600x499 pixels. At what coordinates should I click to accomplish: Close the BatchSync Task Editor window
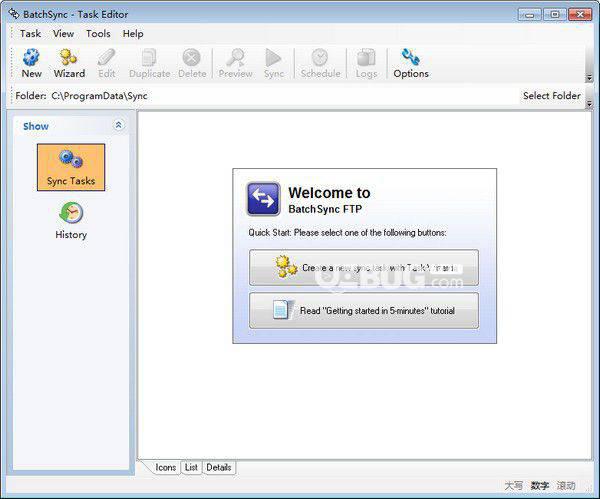(580, 15)
